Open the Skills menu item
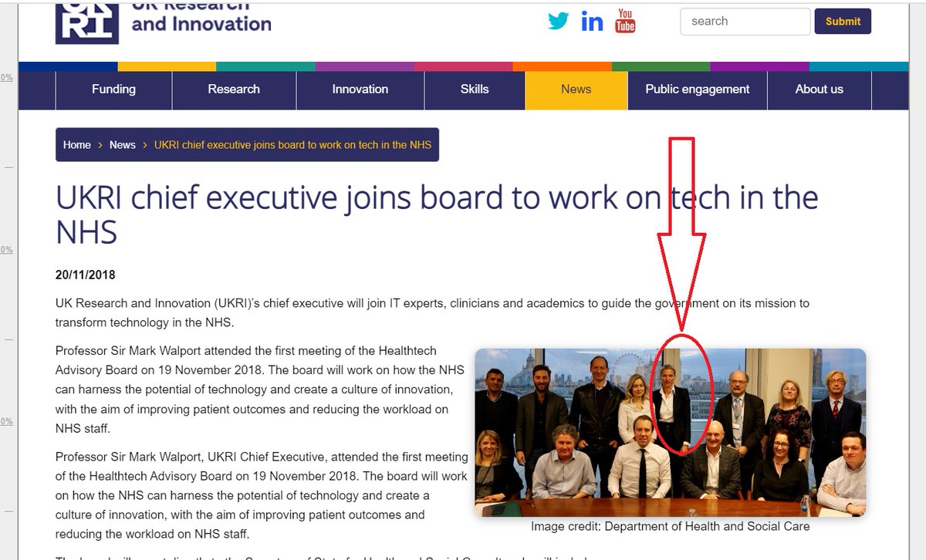The width and height of the screenshot is (926, 560). [475, 89]
